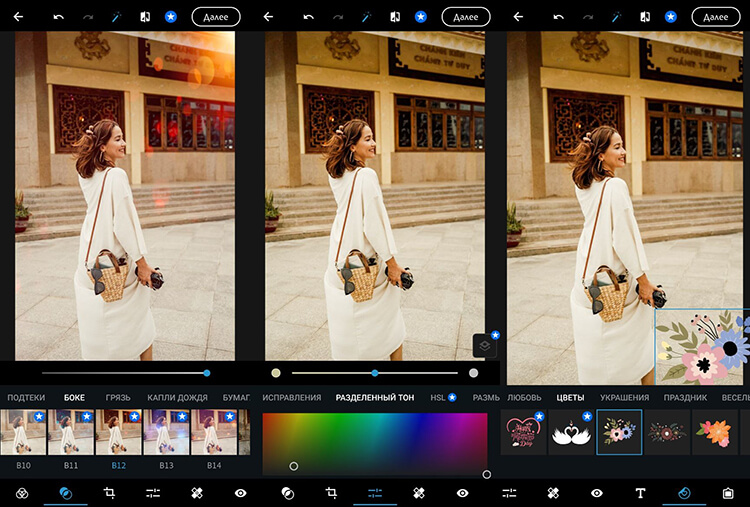Image resolution: width=750 pixels, height=507 pixels.
Task: Pick the dark floral wreath sticker
Action: [x=667, y=432]
